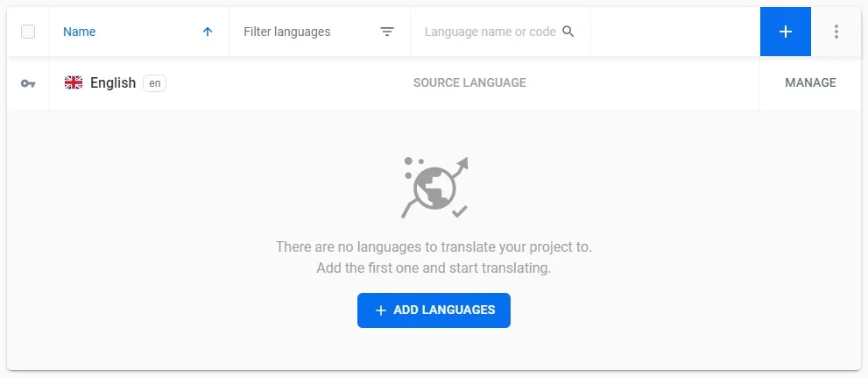Click the "Add the first one" hint text

tap(434, 268)
